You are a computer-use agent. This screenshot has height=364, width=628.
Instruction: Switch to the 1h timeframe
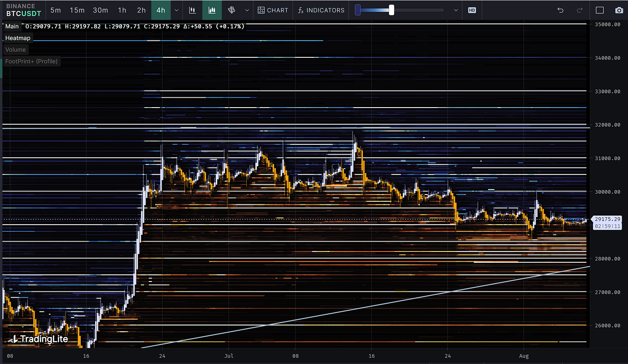click(x=122, y=10)
